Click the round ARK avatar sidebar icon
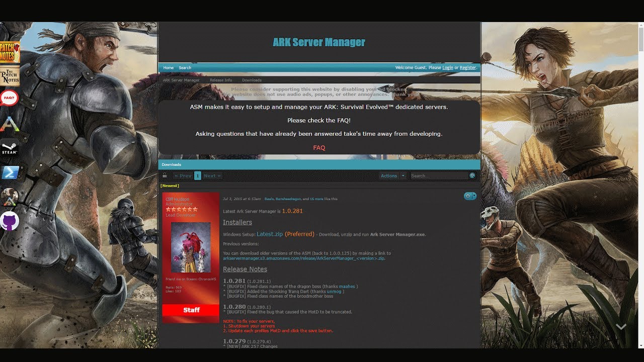Image resolution: width=644 pixels, height=362 pixels. coord(10,197)
